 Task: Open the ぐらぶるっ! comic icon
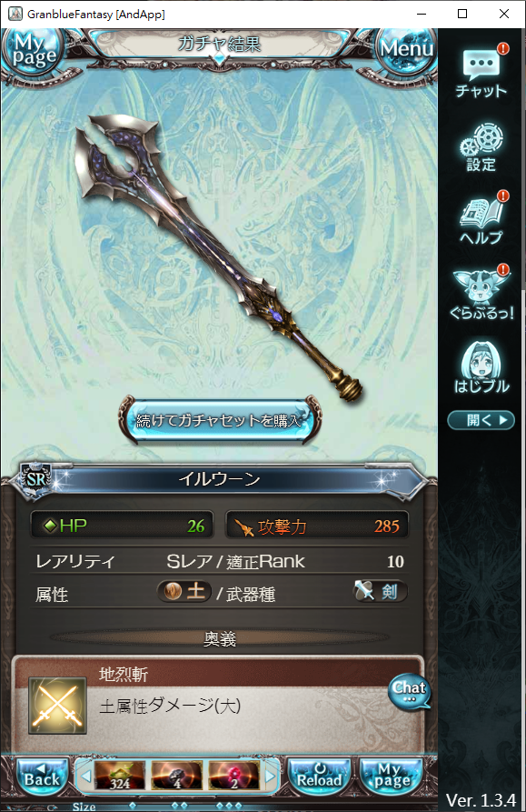481,294
